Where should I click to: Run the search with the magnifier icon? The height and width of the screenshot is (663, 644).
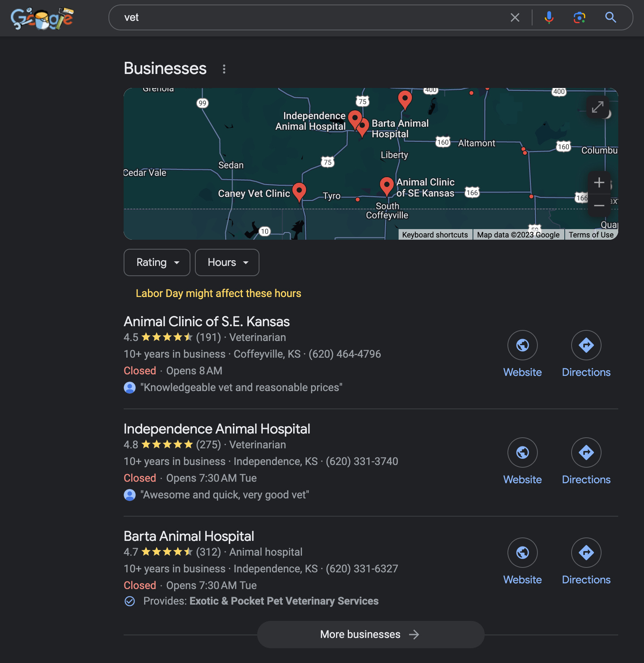pos(611,17)
